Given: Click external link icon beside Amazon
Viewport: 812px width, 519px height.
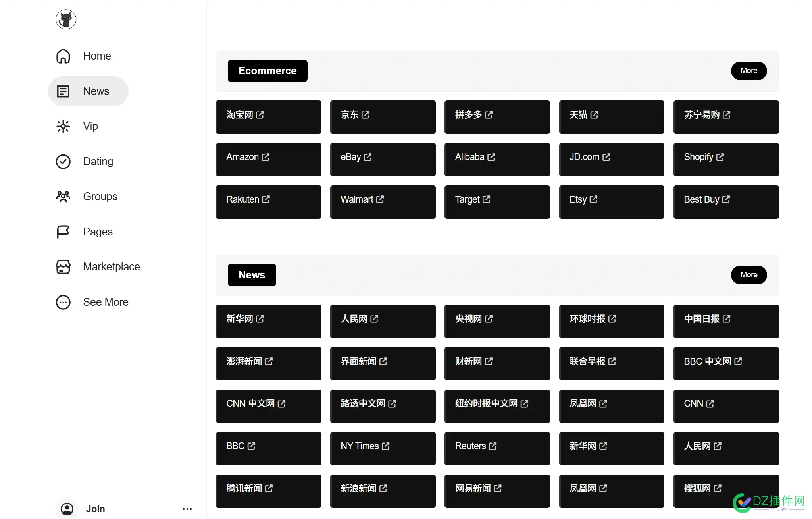Looking at the screenshot, I should pyautogui.click(x=266, y=157).
